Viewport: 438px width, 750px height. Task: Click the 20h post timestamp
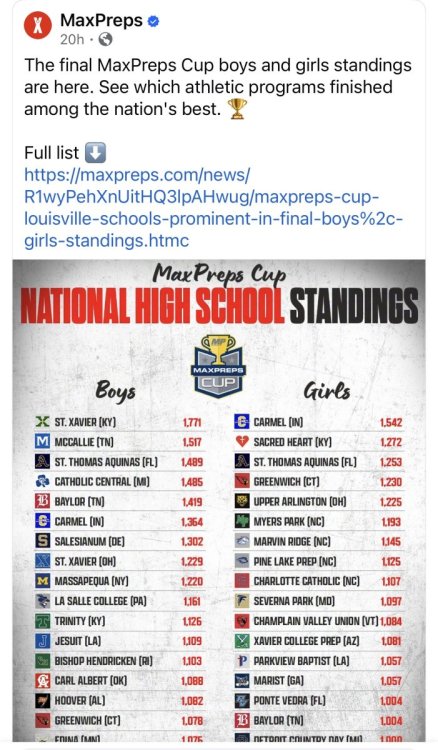pos(72,39)
